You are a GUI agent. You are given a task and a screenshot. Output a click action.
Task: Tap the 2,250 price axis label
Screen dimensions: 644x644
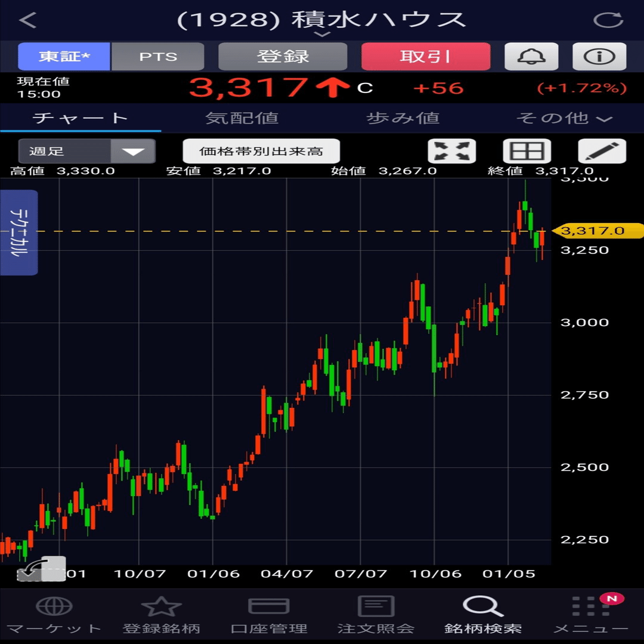click(x=584, y=539)
